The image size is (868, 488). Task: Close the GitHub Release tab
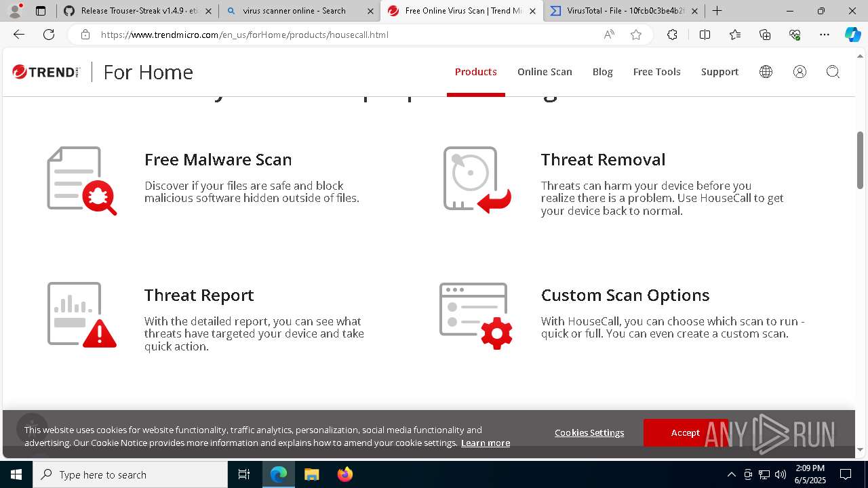[208, 11]
